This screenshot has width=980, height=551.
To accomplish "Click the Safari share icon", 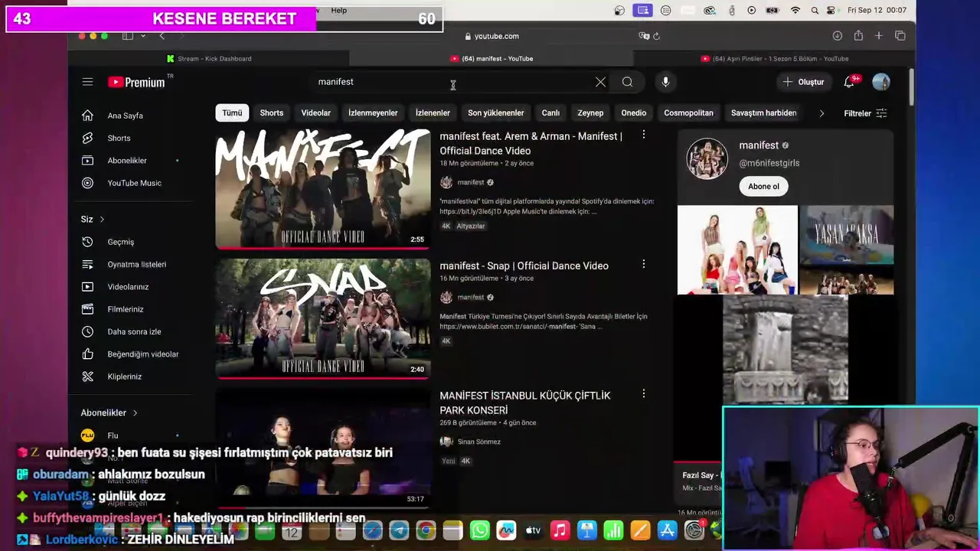I will click(858, 36).
